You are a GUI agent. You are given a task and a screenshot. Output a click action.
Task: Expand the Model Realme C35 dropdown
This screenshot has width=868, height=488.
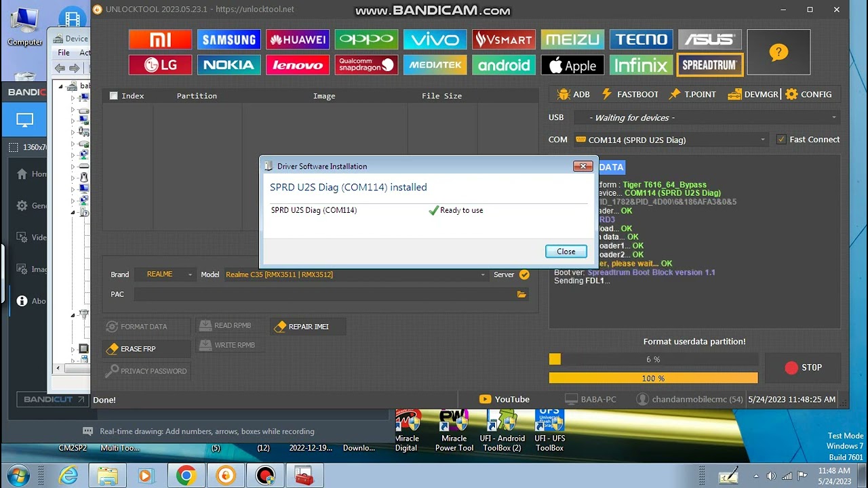point(355,274)
